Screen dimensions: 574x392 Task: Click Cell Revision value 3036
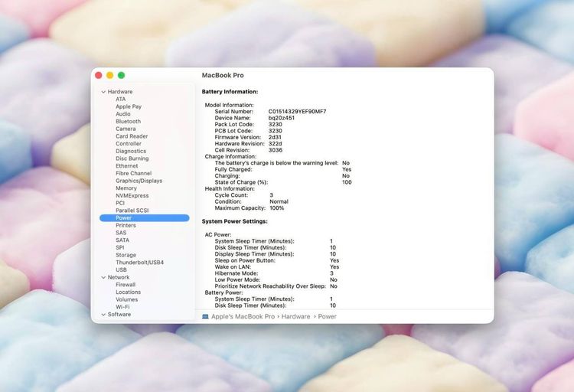point(276,150)
